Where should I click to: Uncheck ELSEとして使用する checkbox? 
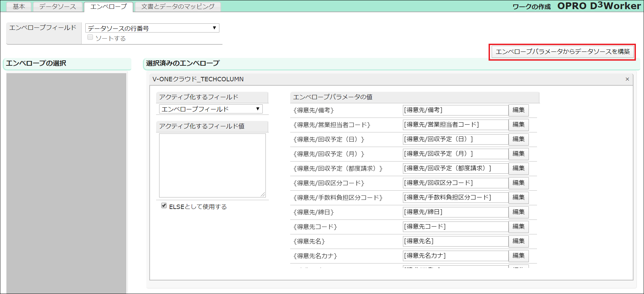(164, 206)
